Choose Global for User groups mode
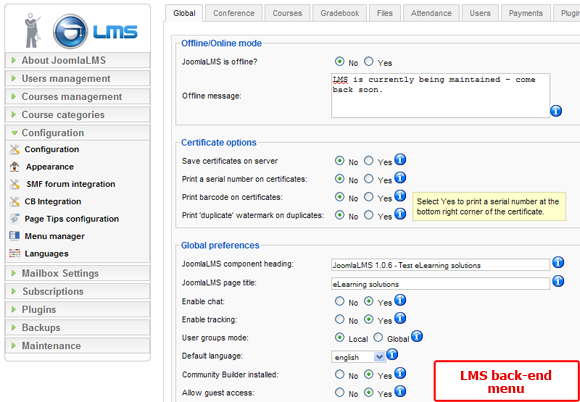This screenshot has height=402, width=580. click(378, 337)
